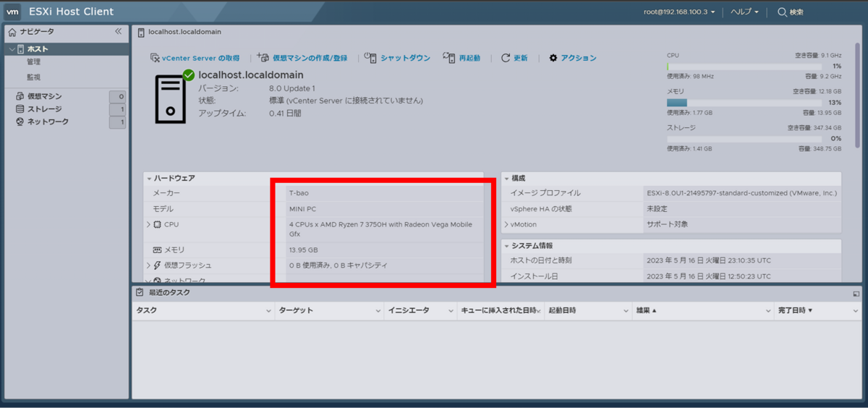Open ターゲット column filter dropdown arrow
The image size is (868, 408).
(378, 311)
